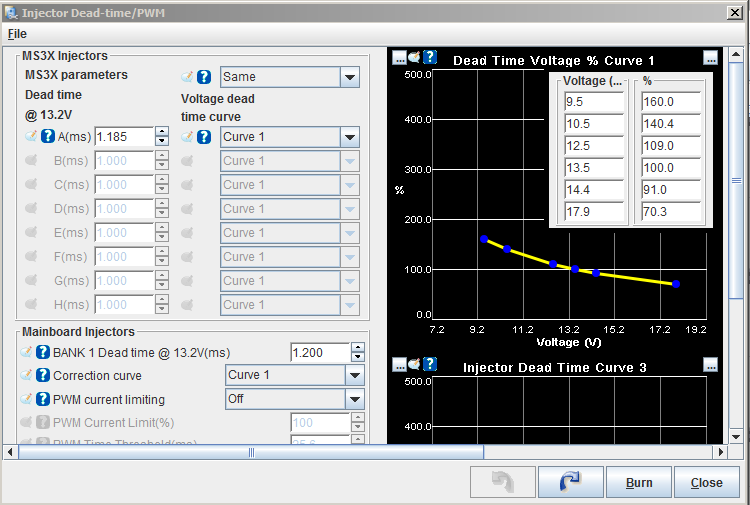Viewport: 750px width, 505px height.
Task: Click the Close button
Action: point(706,482)
